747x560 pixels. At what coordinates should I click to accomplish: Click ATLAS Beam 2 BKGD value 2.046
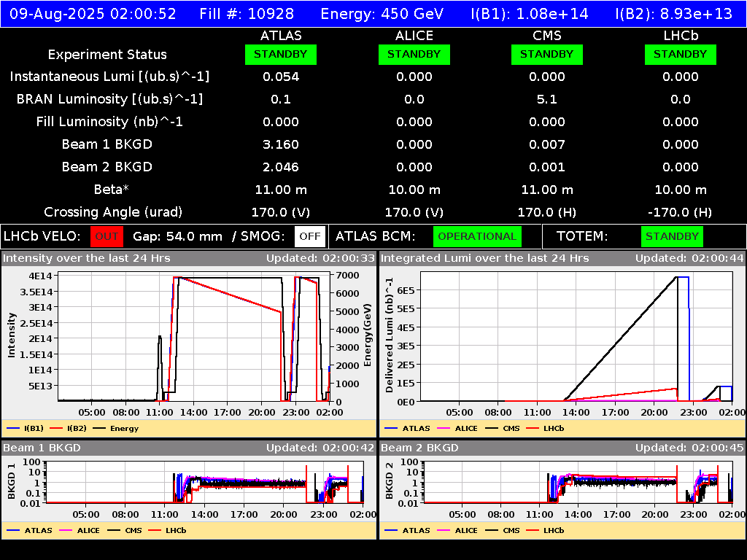point(281,167)
